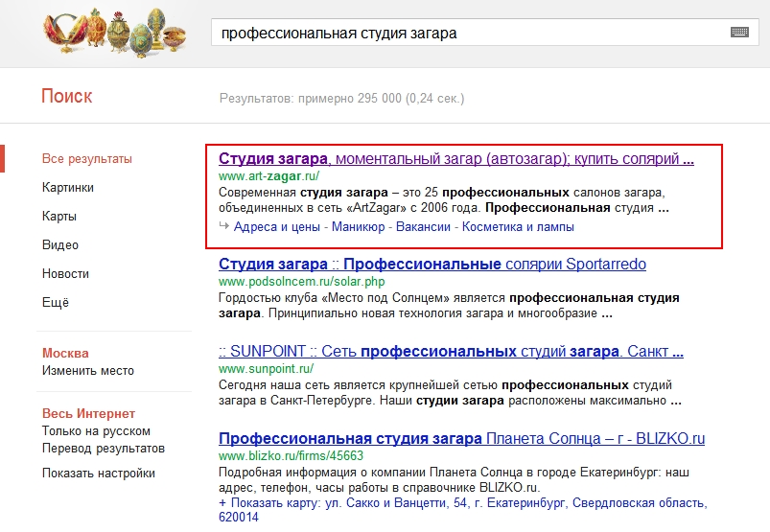Switch to 'Видео' search results
The image size is (770, 532).
pos(60,244)
